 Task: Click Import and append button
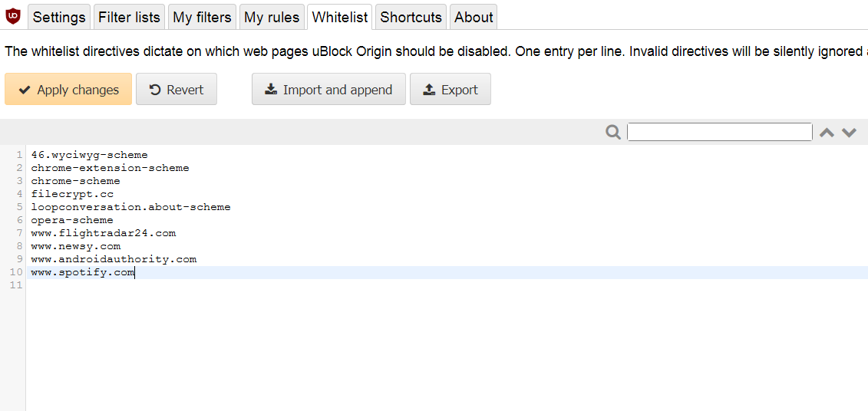click(x=328, y=90)
